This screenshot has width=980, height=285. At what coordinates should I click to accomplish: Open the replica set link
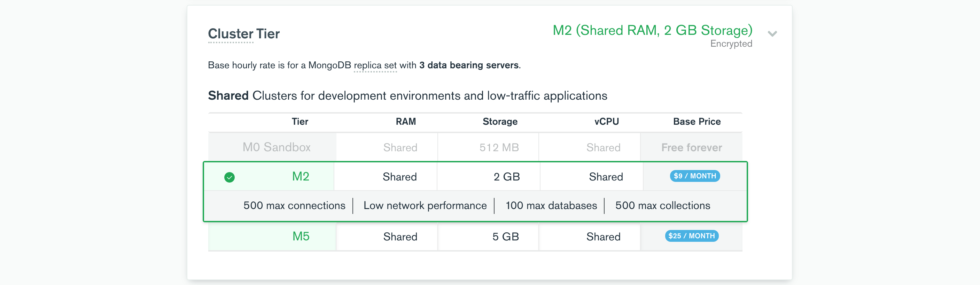(375, 66)
